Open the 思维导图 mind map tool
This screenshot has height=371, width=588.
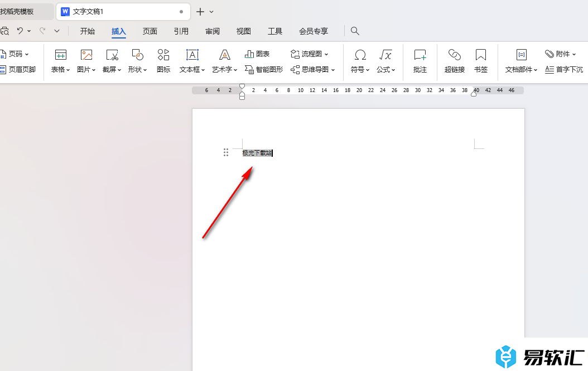tap(313, 69)
